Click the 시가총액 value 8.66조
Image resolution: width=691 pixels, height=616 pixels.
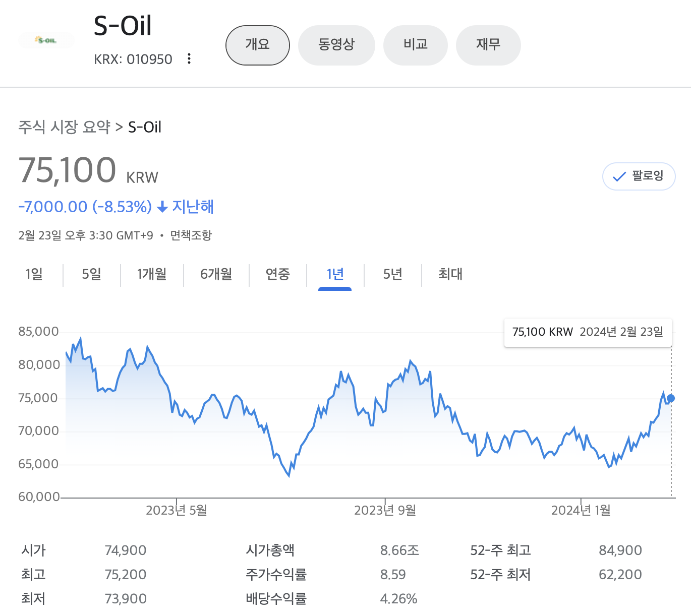point(399,550)
